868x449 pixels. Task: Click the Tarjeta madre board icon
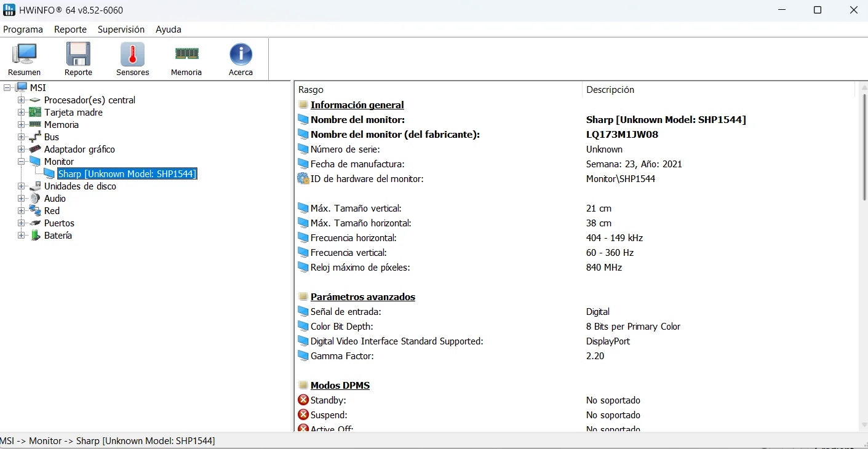[35, 112]
